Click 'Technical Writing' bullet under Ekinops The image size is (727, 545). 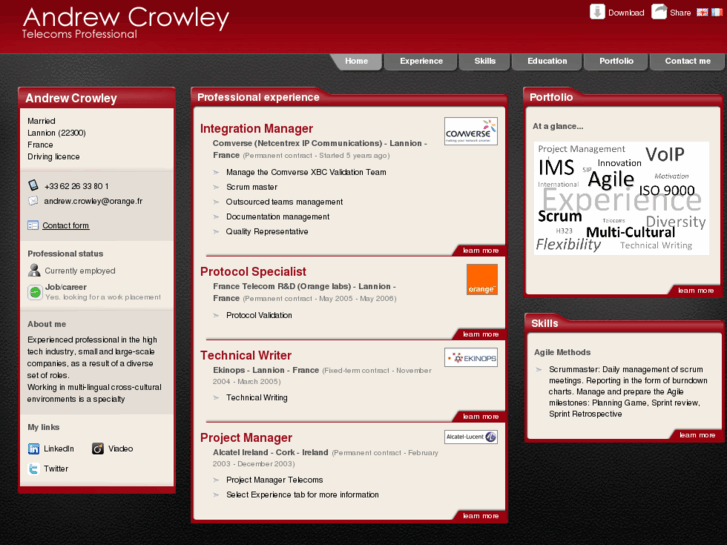pos(257,398)
